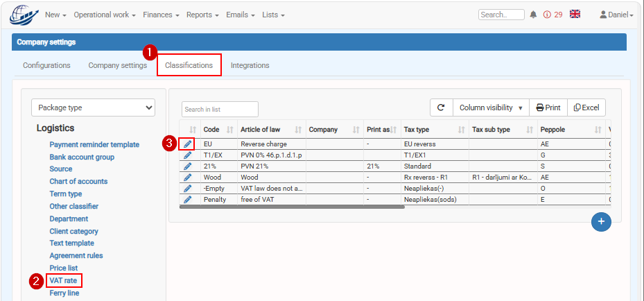Select the PVN 0% 46.p.1.d.1.p cell
Viewport: 644px width, 301px height.
click(x=272, y=155)
